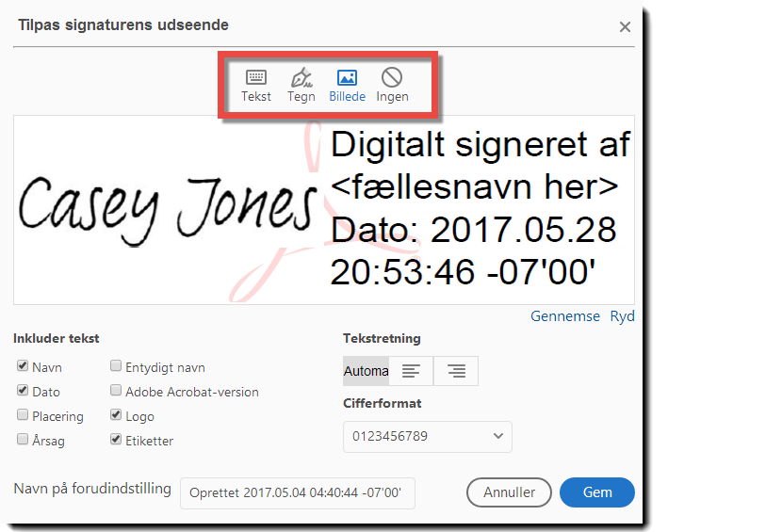Tick the Entydigt navn checkbox

pos(116,366)
